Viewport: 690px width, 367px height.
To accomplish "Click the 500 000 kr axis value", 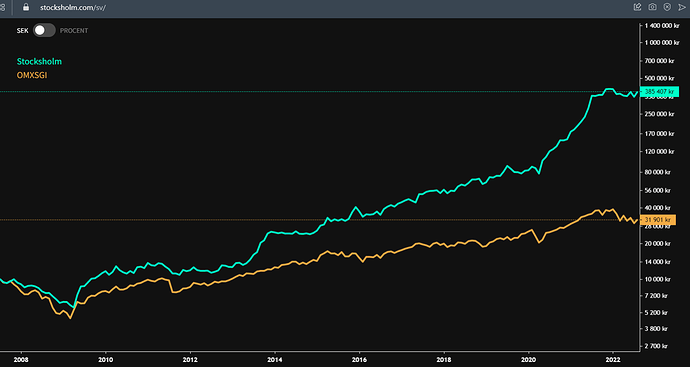I will point(659,78).
